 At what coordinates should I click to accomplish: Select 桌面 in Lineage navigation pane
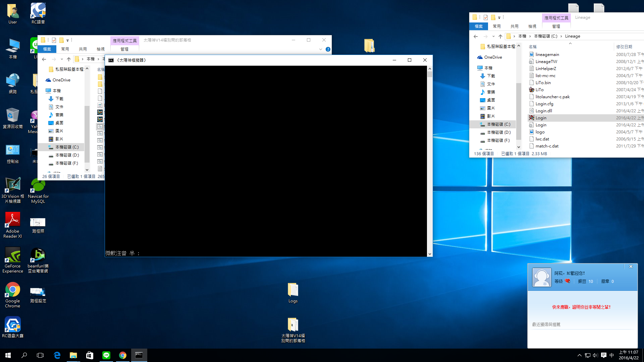(491, 100)
